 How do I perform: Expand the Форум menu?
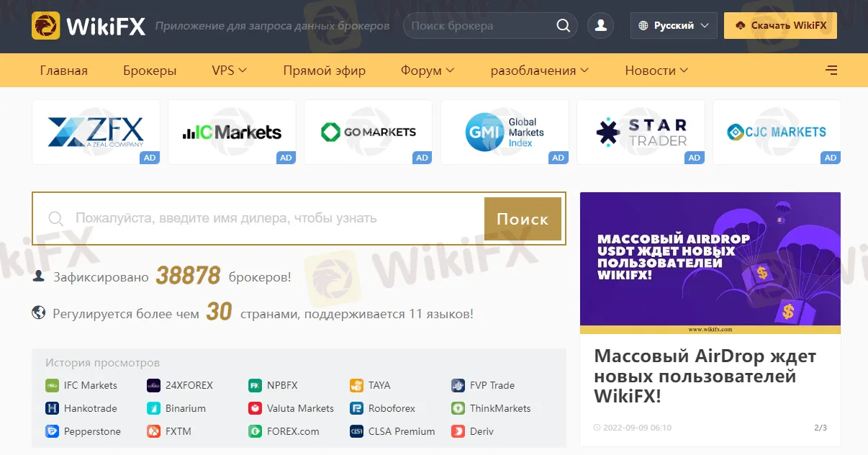pos(428,71)
